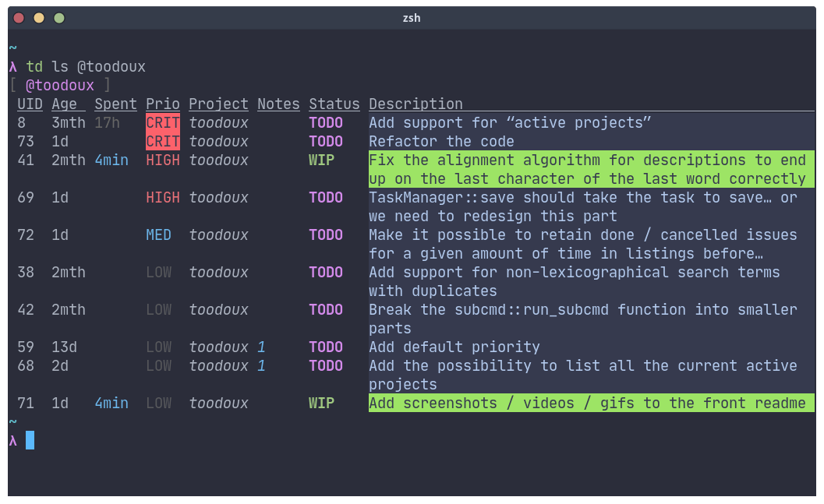This screenshot has width=824, height=504.
Task: Click the highlighted 'Add screenshots' description
Action: pos(591,404)
